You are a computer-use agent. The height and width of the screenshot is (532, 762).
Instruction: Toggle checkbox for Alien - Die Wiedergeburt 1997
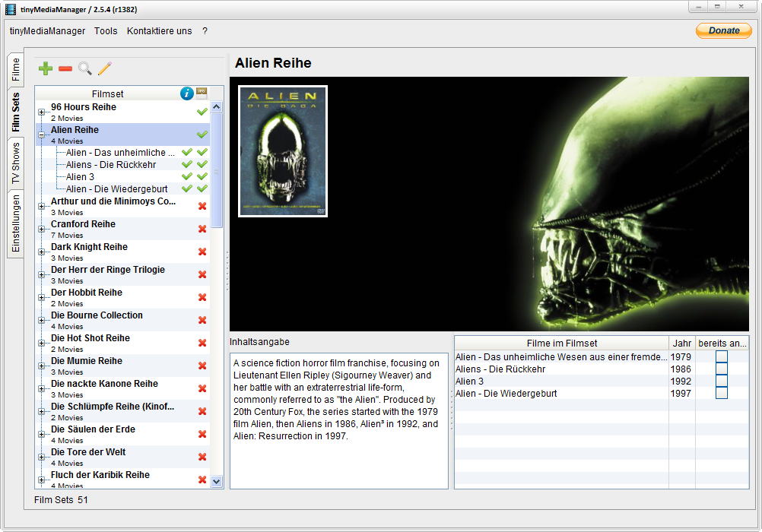(x=722, y=393)
